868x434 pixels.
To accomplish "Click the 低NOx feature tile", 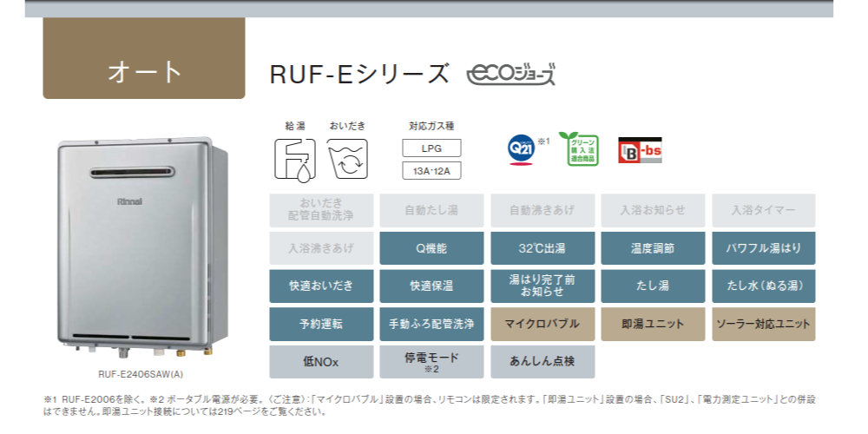I will click(x=321, y=361).
